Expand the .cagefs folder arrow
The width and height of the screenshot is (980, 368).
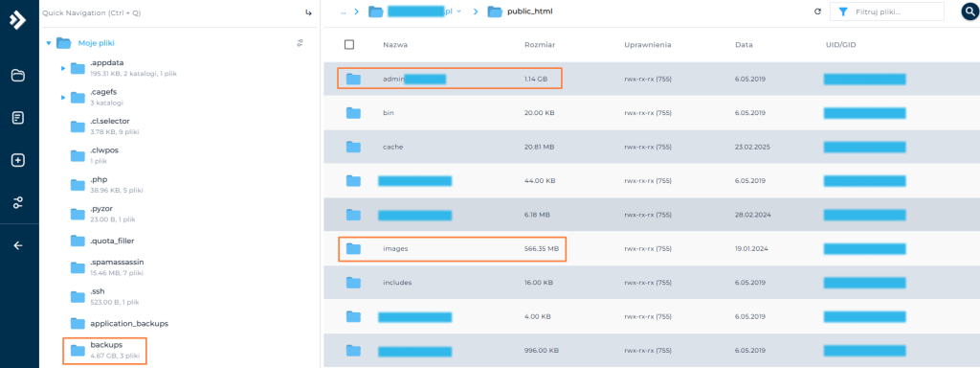coord(63,97)
